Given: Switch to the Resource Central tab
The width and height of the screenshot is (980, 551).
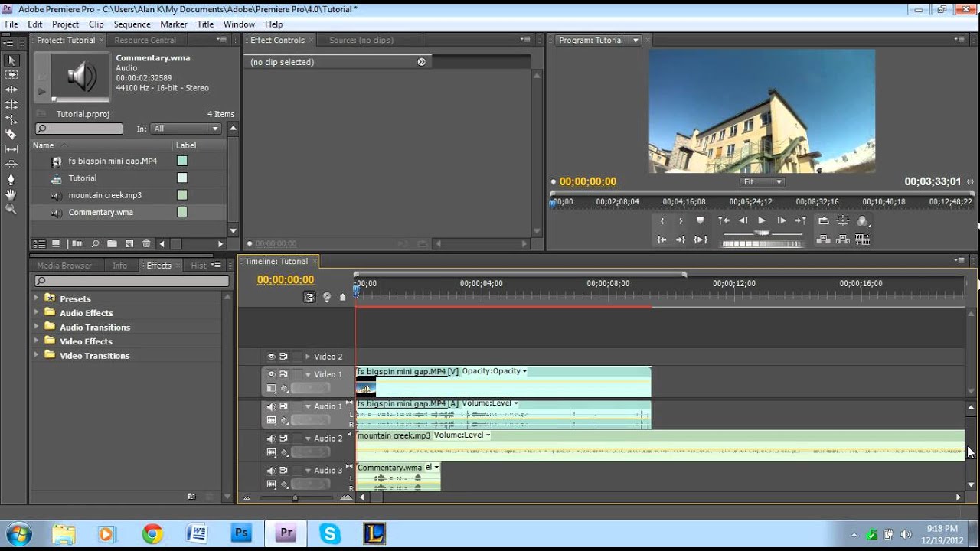Looking at the screenshot, I should point(145,40).
